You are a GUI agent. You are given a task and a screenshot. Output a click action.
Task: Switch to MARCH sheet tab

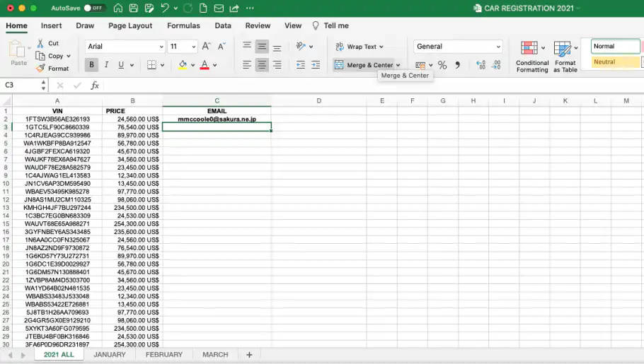tap(215, 355)
